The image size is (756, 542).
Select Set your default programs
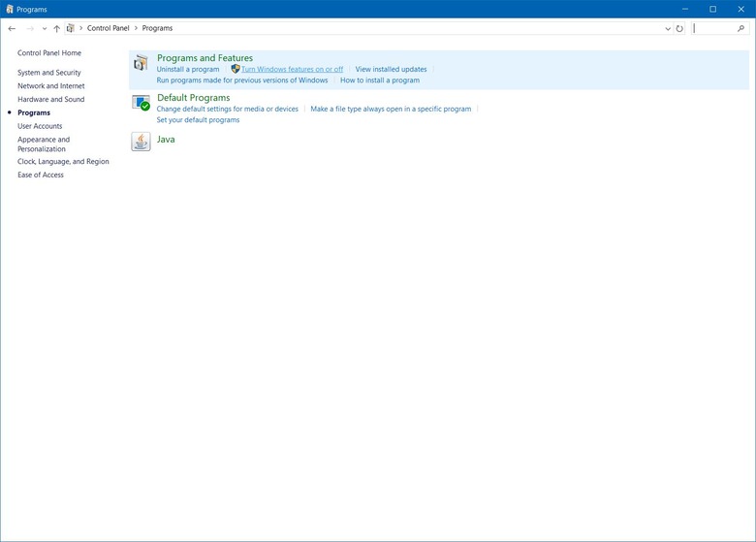[x=198, y=120]
